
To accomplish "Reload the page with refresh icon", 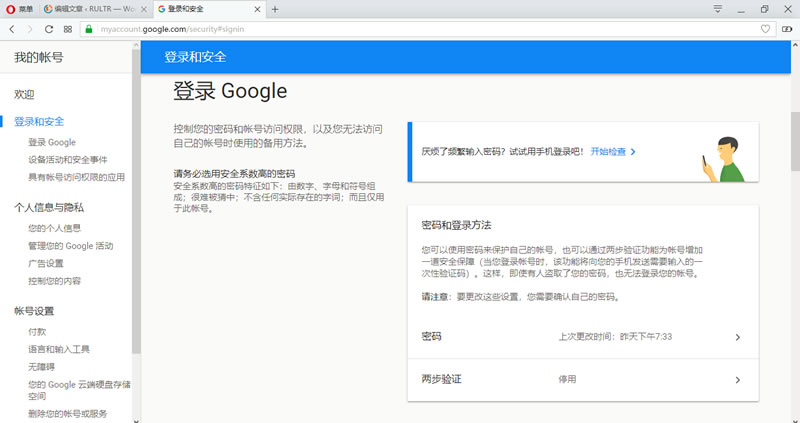I will (48, 29).
